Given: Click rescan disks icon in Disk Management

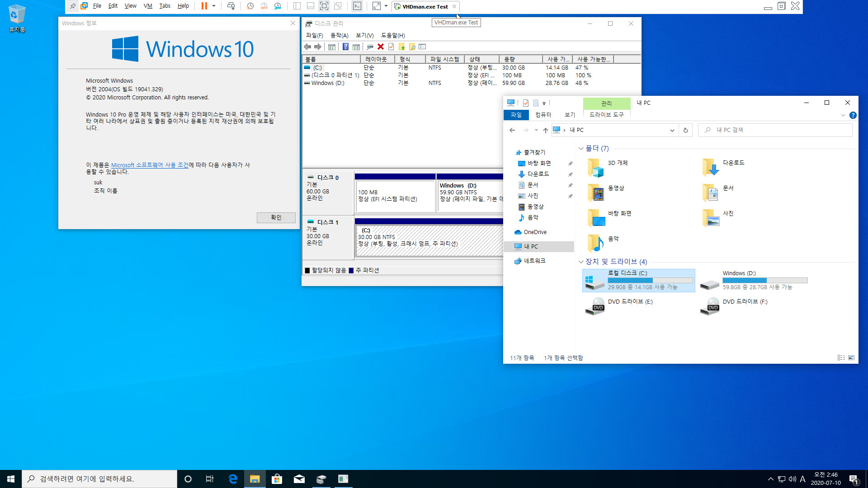Looking at the screenshot, I should [370, 47].
